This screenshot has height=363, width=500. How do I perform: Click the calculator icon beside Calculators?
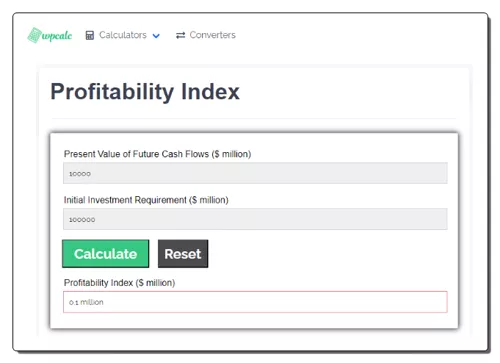pyautogui.click(x=90, y=35)
